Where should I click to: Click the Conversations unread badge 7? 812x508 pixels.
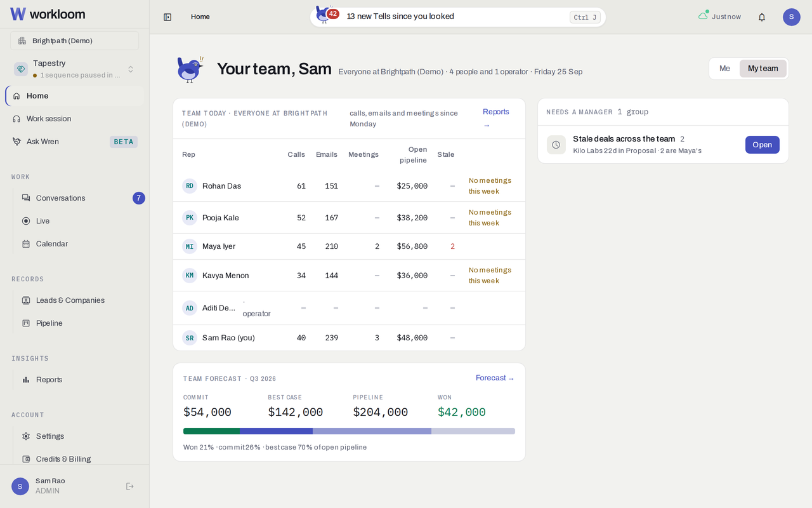[139, 198]
